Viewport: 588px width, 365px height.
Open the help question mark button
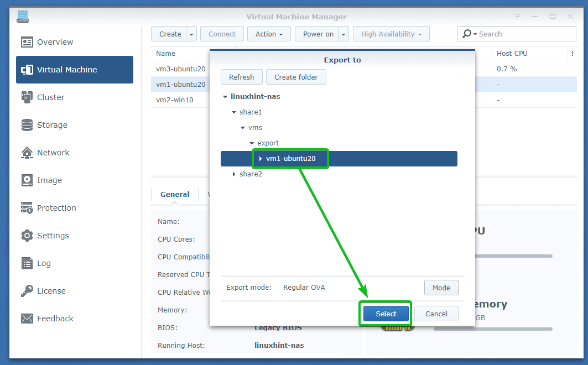pos(518,17)
